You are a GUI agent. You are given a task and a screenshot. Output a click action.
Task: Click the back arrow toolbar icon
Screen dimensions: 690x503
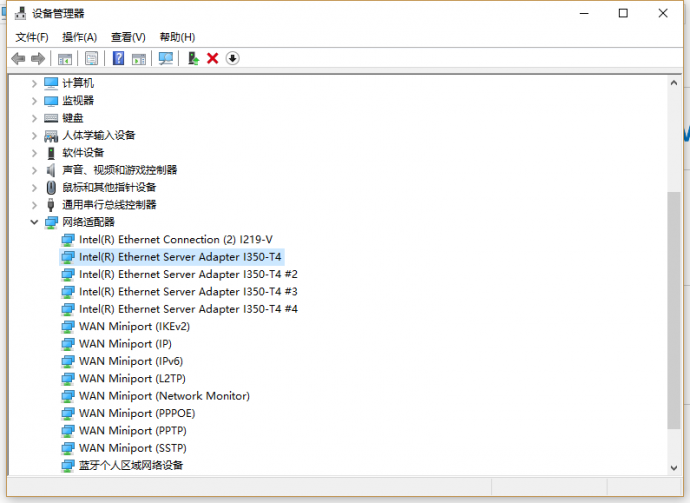[18, 59]
